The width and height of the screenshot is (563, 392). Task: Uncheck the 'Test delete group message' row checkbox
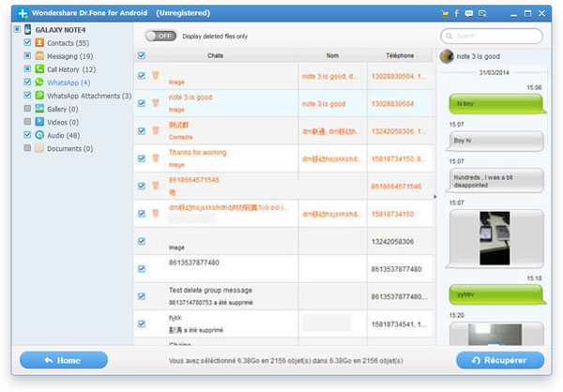142,296
